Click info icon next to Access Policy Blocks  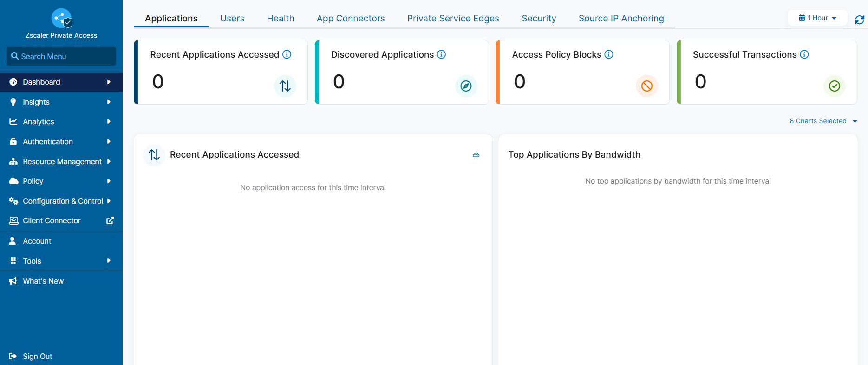click(x=609, y=54)
